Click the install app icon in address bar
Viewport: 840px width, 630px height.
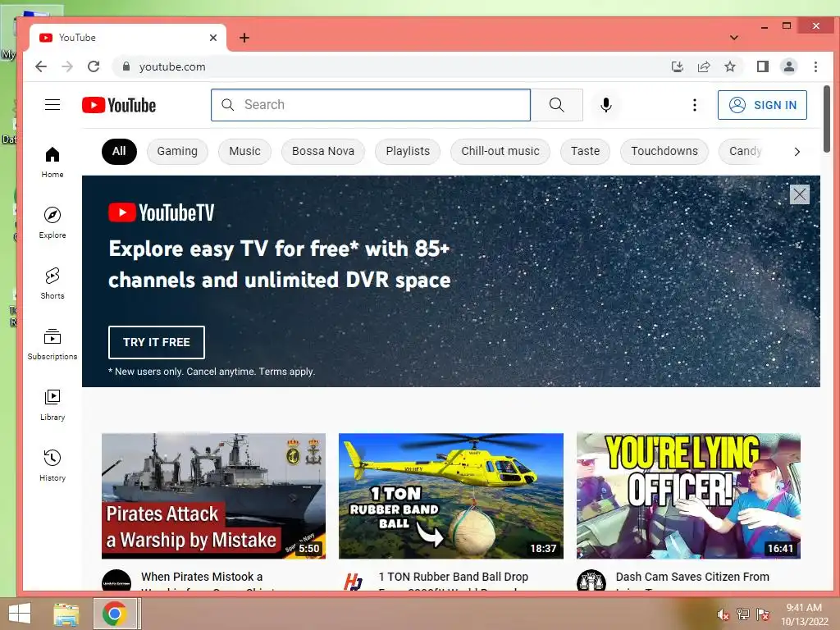point(677,66)
